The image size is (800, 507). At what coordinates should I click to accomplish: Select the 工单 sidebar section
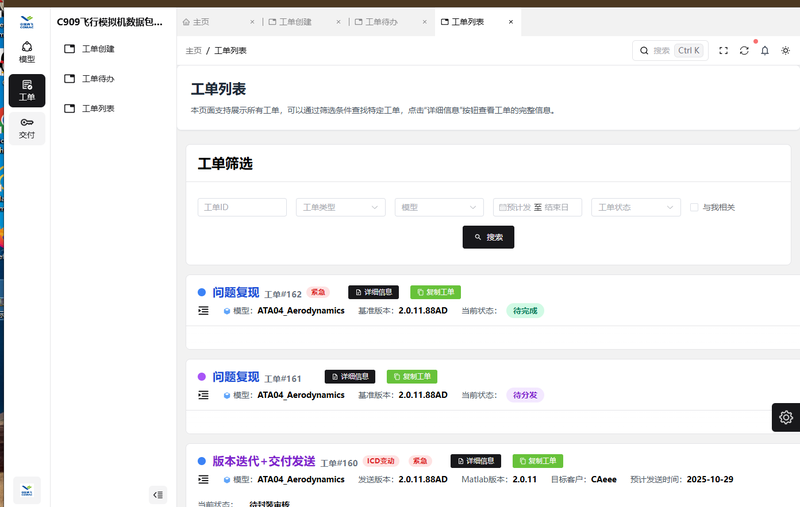coord(27,91)
